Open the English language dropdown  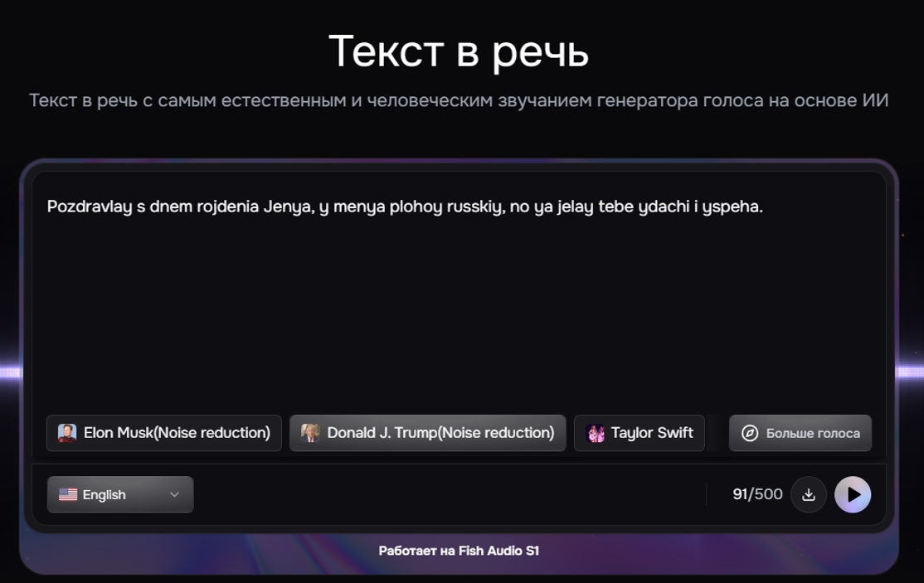tap(120, 494)
